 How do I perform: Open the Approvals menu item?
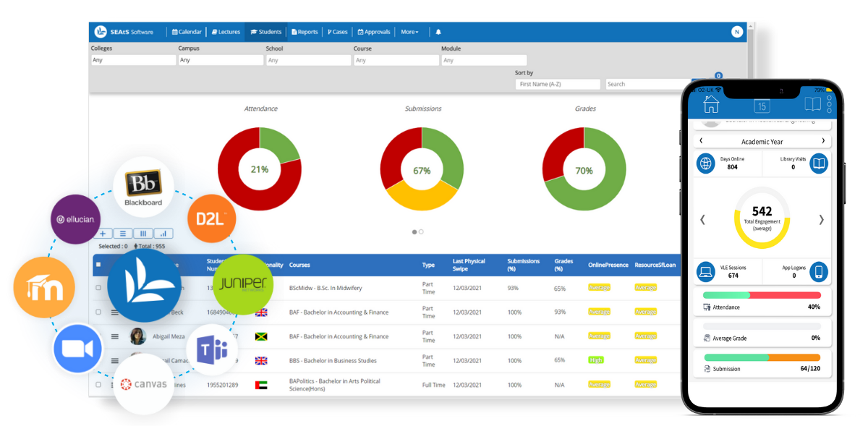click(374, 32)
